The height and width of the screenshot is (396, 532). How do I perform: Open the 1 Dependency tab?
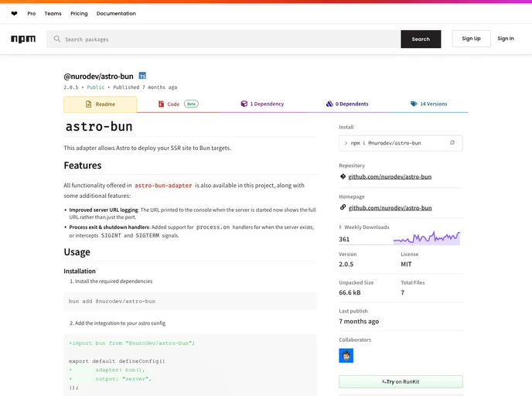point(262,104)
